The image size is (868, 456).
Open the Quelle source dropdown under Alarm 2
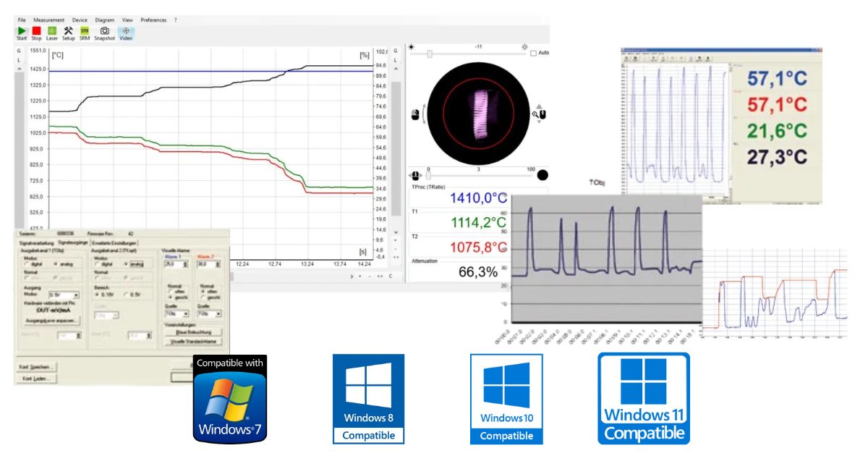pyautogui.click(x=211, y=313)
